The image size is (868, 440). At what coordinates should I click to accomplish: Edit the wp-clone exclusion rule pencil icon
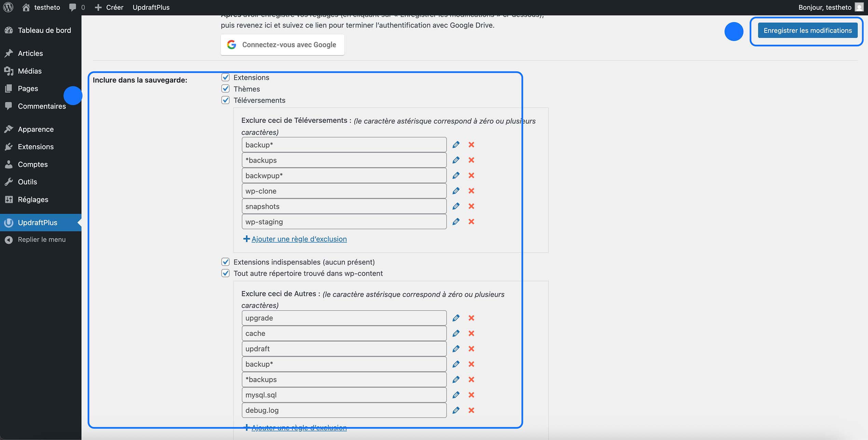(x=456, y=190)
